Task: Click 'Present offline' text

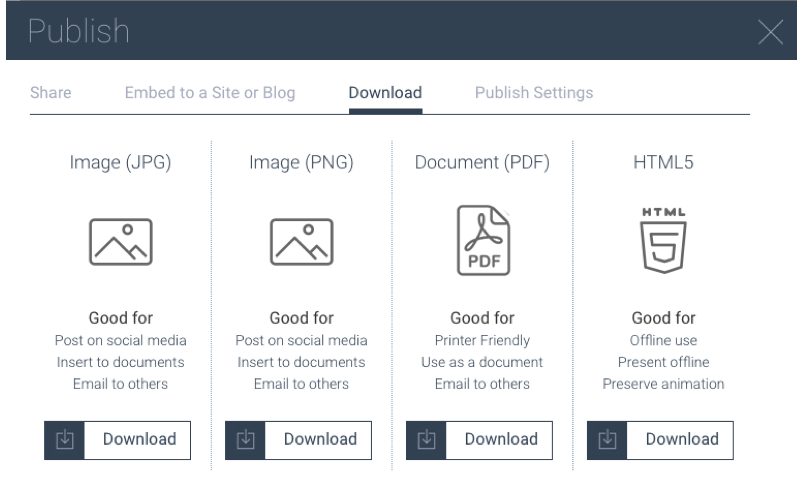Action: pyautogui.click(x=663, y=362)
